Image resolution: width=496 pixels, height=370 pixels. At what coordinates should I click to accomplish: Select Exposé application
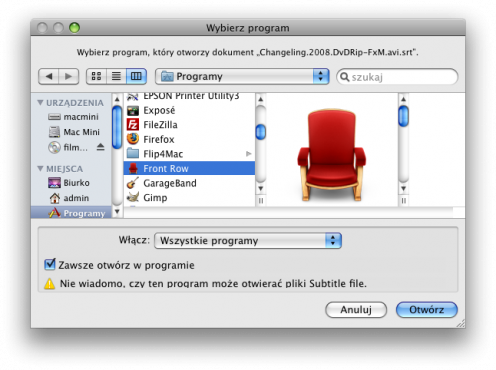[x=189, y=110]
